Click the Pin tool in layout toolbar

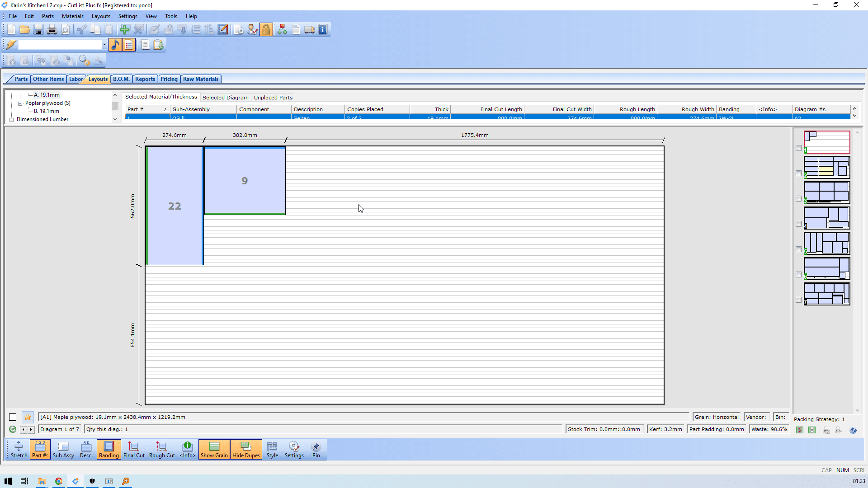click(316, 450)
